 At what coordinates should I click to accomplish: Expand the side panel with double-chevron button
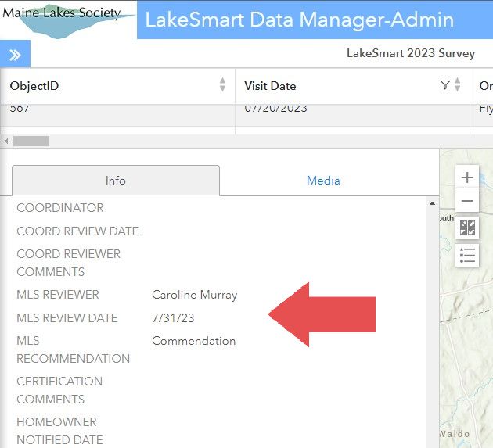15,54
